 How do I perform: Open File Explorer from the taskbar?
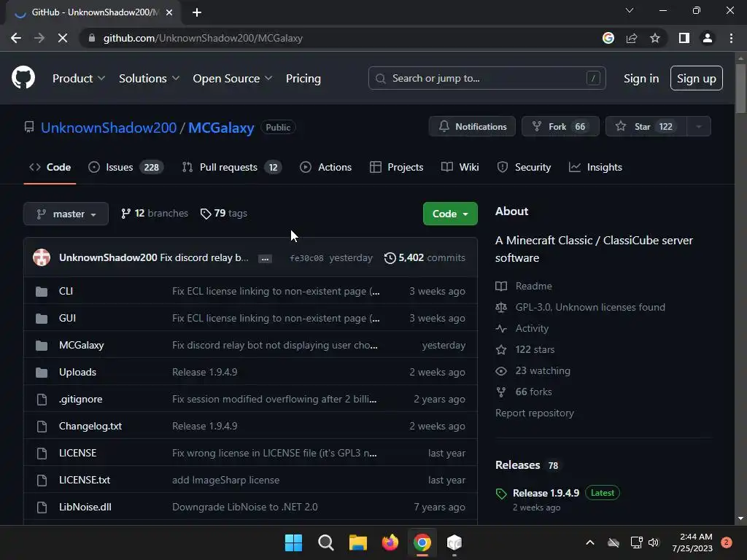coord(357,542)
